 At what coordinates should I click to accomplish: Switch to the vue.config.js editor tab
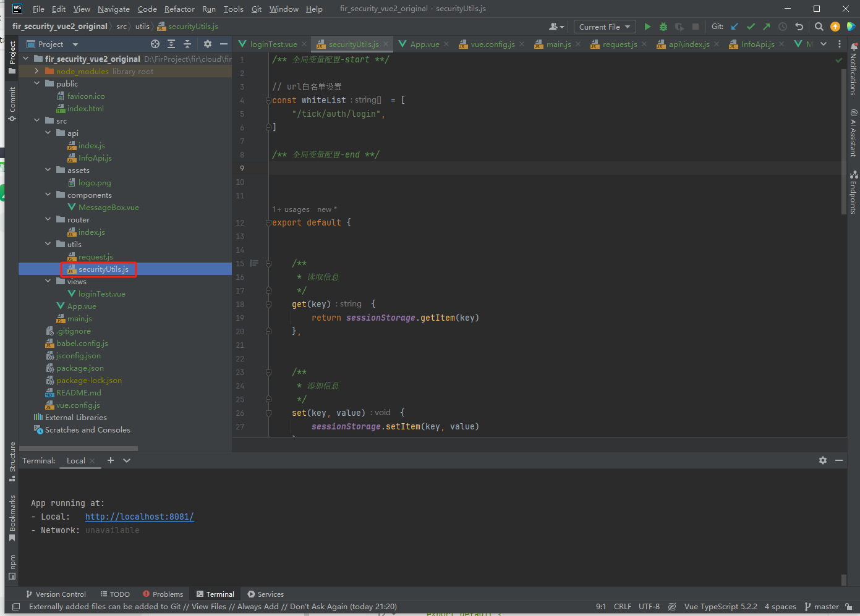(492, 44)
